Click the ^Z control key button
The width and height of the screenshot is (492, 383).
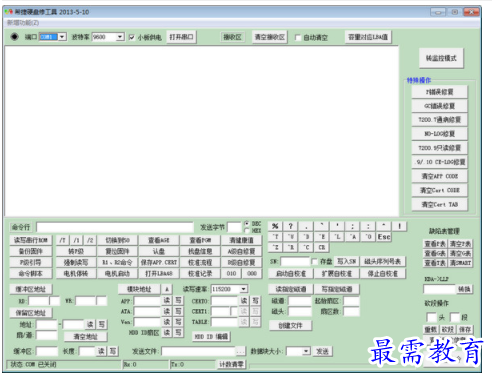(x=275, y=247)
